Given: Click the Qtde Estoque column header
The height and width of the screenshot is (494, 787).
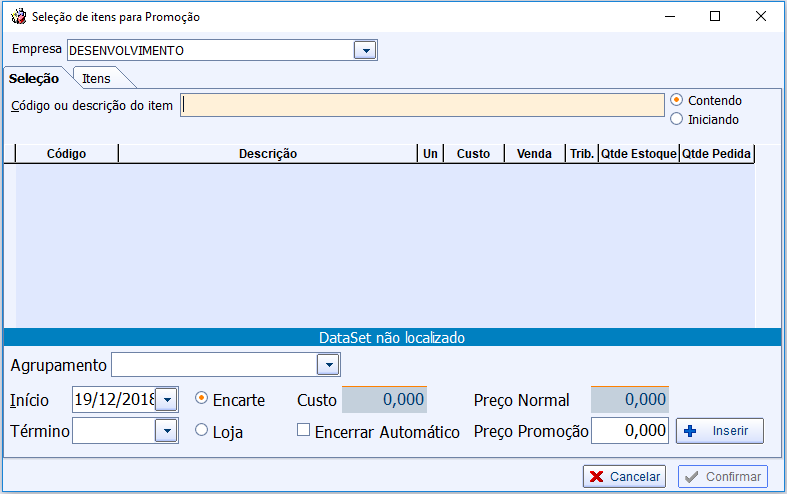Looking at the screenshot, I should (x=638, y=154).
